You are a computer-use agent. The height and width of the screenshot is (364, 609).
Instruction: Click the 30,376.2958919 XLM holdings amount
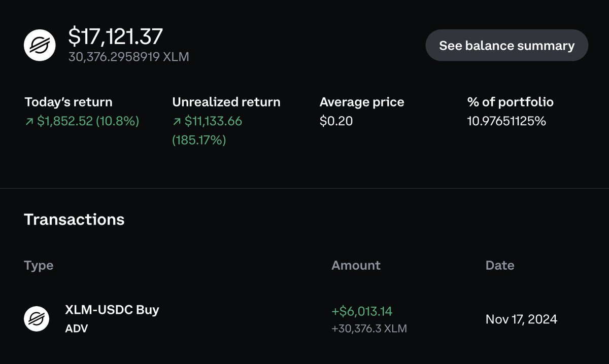129,56
